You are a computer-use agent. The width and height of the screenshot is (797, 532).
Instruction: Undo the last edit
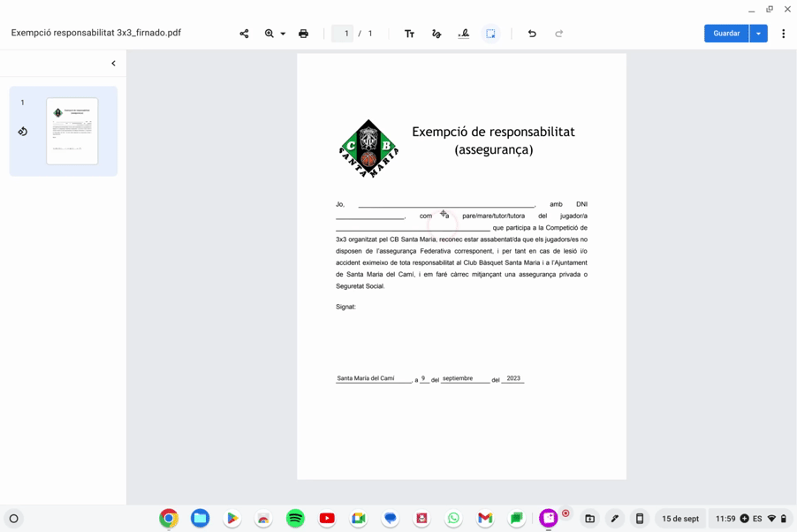532,34
